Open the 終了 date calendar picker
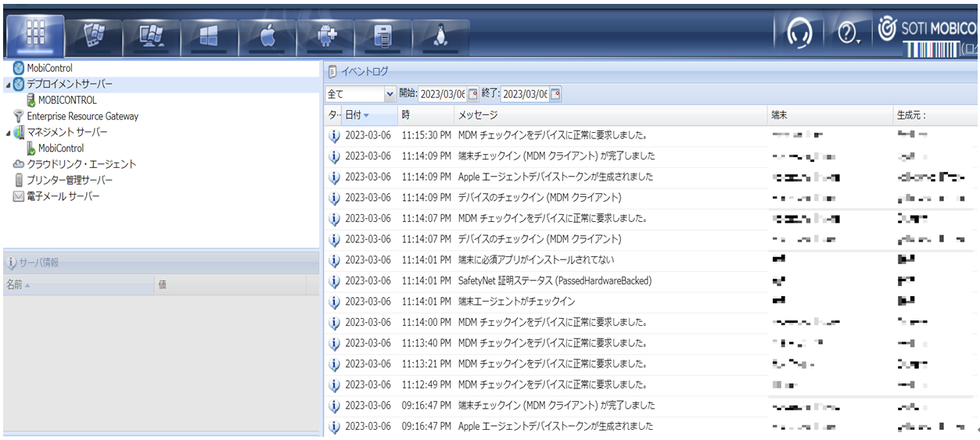 pos(555,94)
